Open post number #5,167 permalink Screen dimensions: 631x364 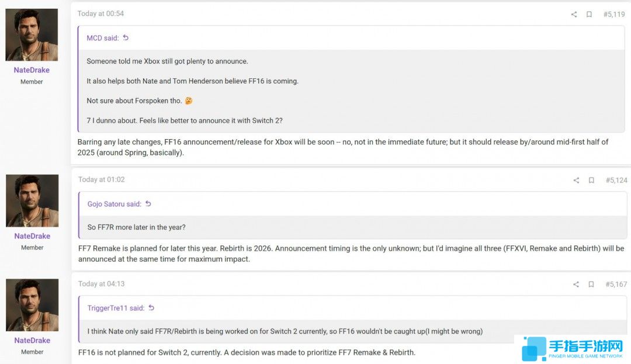[x=616, y=285]
